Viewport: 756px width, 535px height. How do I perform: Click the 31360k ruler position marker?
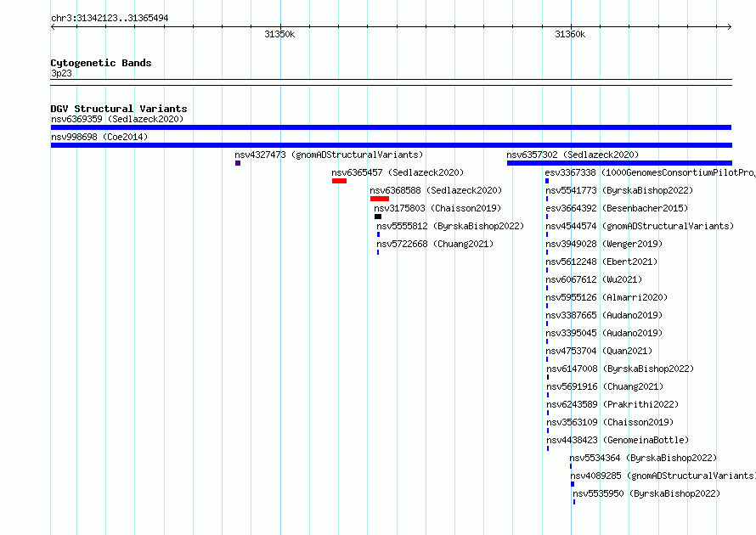tap(570, 34)
